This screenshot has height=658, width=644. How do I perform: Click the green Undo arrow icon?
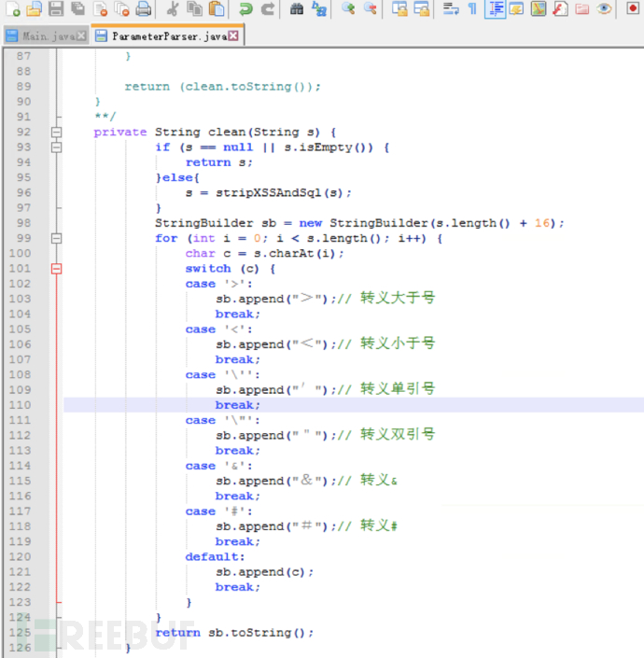[245, 9]
